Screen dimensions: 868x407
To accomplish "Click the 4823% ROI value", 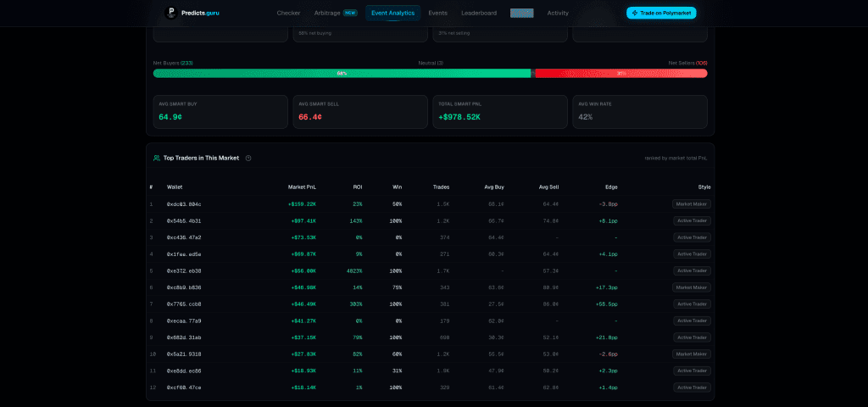I will pyautogui.click(x=353, y=270).
